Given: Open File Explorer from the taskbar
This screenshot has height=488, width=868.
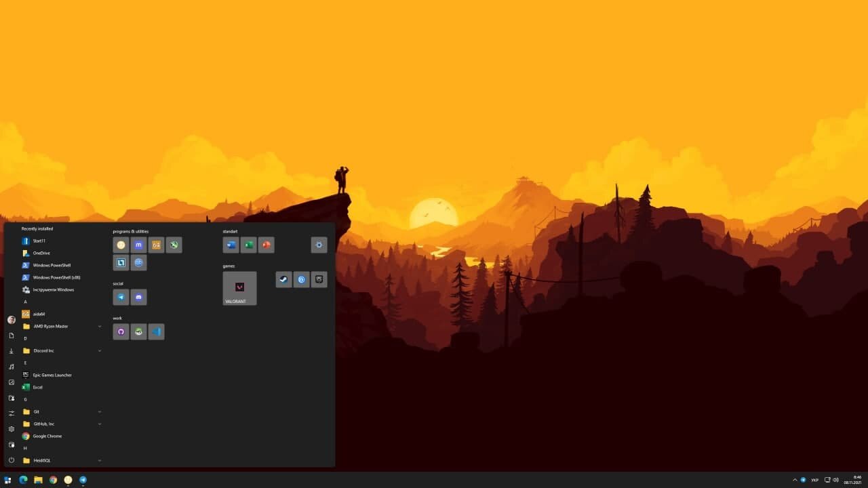Looking at the screenshot, I should click(x=38, y=480).
